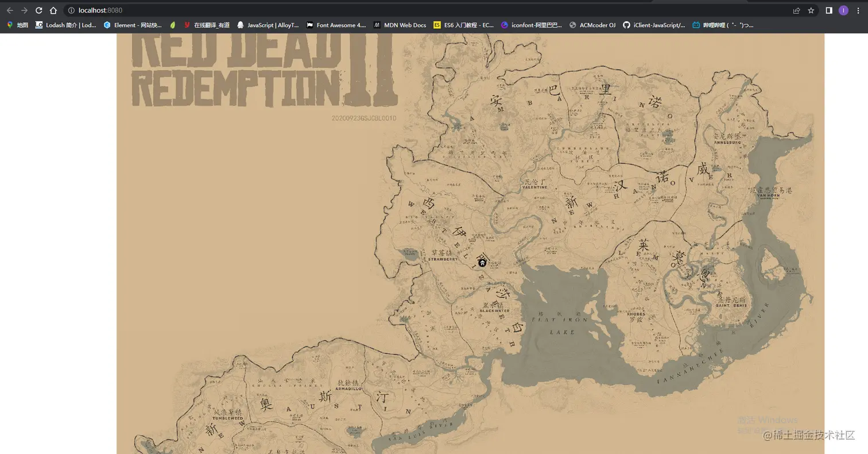Open the browser home page
Viewport: 868px width, 454px height.
(x=53, y=10)
